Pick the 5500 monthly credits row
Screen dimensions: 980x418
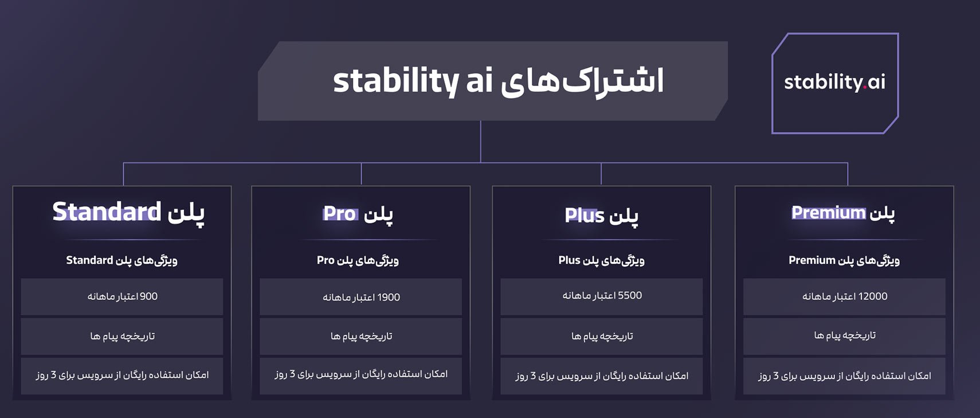601,296
